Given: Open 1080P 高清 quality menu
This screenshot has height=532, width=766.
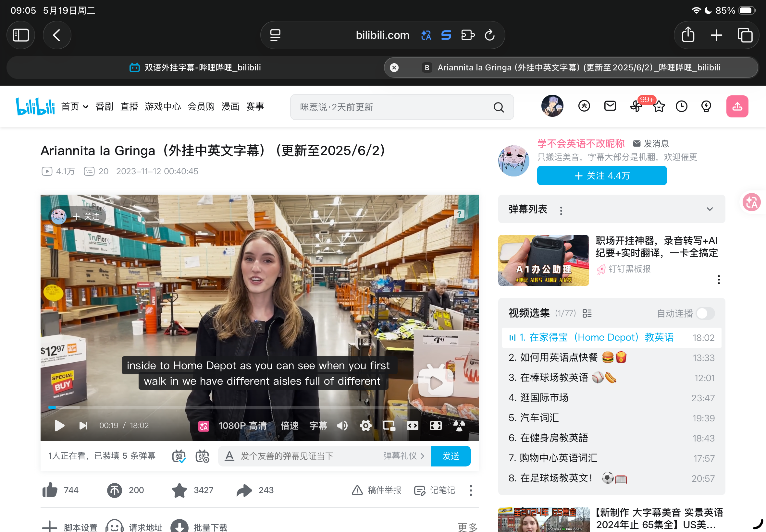Looking at the screenshot, I should (242, 426).
